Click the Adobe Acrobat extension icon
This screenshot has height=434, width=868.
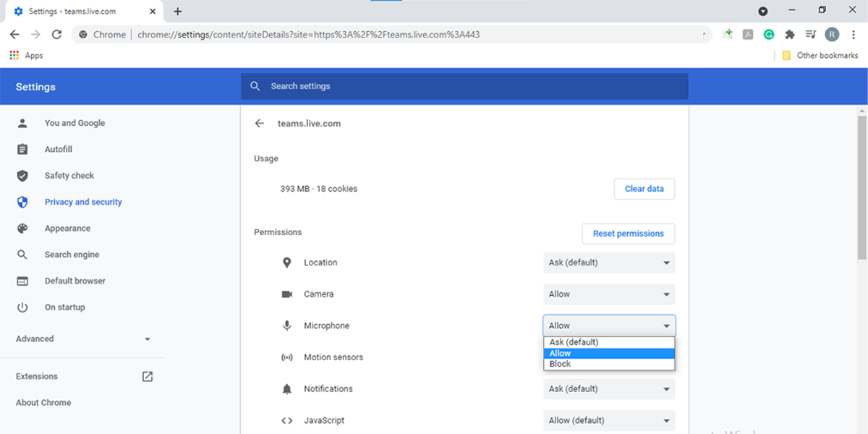(749, 34)
